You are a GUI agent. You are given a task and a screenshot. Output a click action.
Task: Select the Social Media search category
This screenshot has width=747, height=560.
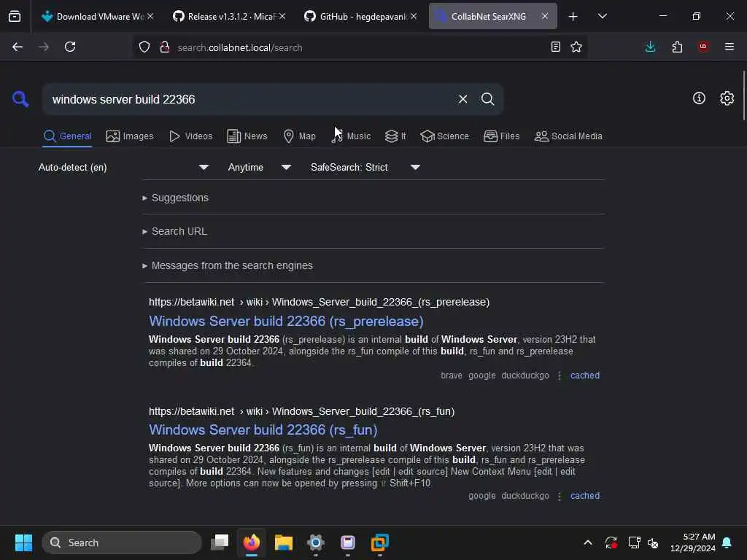[568, 136]
